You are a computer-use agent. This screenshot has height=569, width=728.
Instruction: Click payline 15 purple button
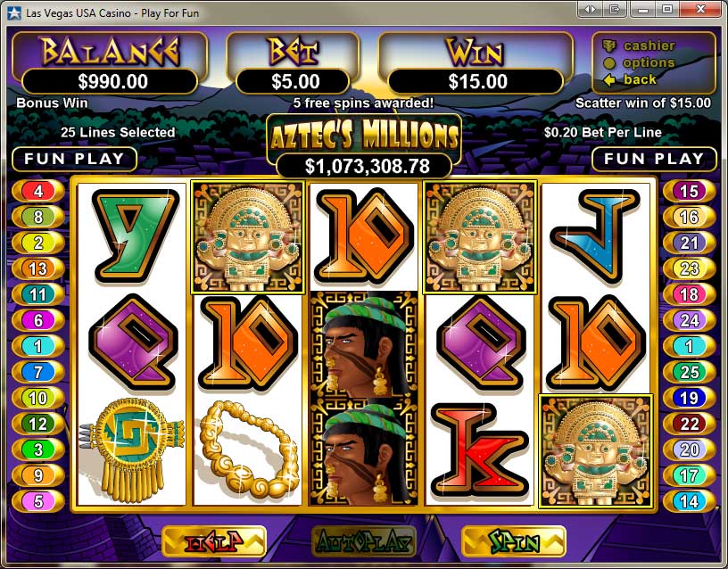689,191
